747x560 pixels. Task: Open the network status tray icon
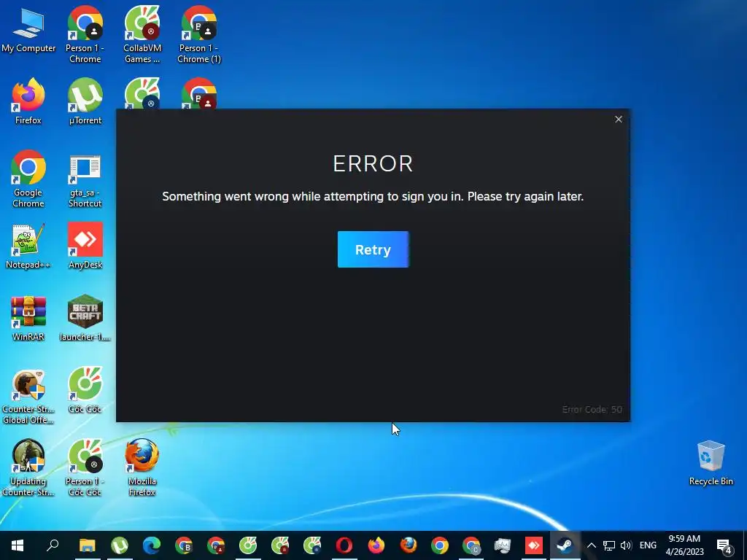tap(609, 545)
